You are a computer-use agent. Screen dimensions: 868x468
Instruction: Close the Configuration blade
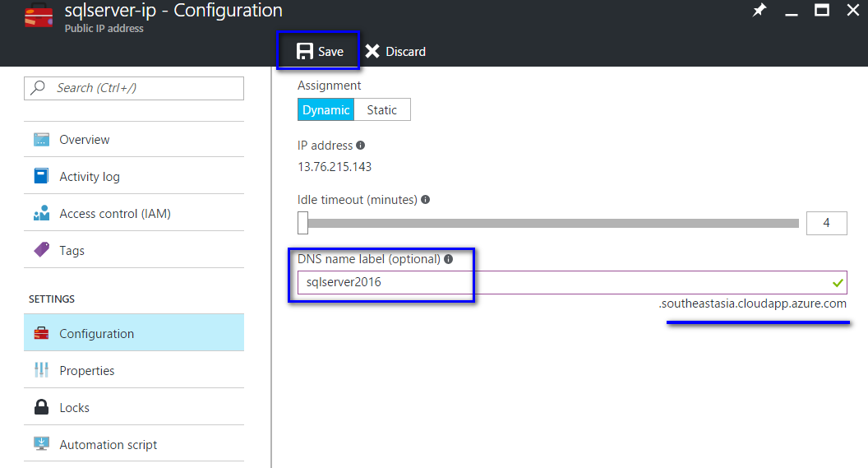click(852, 10)
